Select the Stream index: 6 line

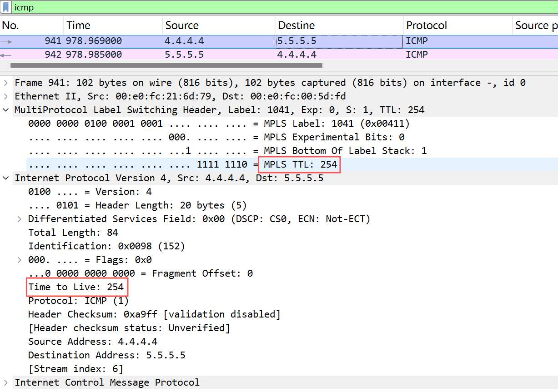pos(76,369)
